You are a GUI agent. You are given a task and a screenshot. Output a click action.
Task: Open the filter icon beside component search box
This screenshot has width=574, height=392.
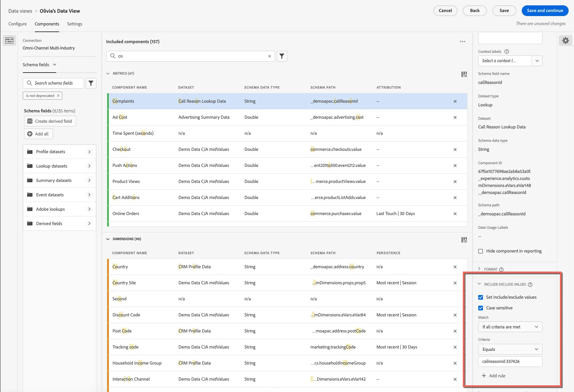point(282,56)
